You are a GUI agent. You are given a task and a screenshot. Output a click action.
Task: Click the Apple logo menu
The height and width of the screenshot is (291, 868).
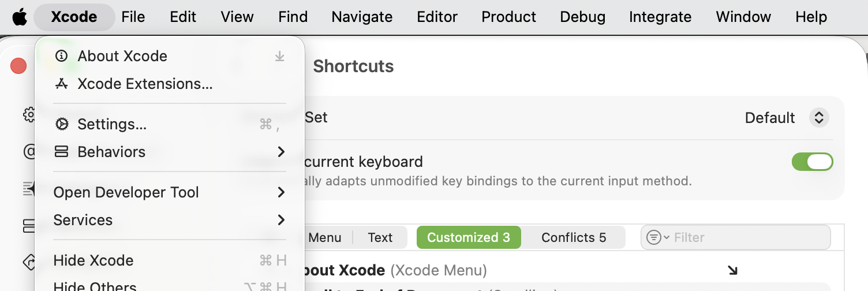point(20,17)
